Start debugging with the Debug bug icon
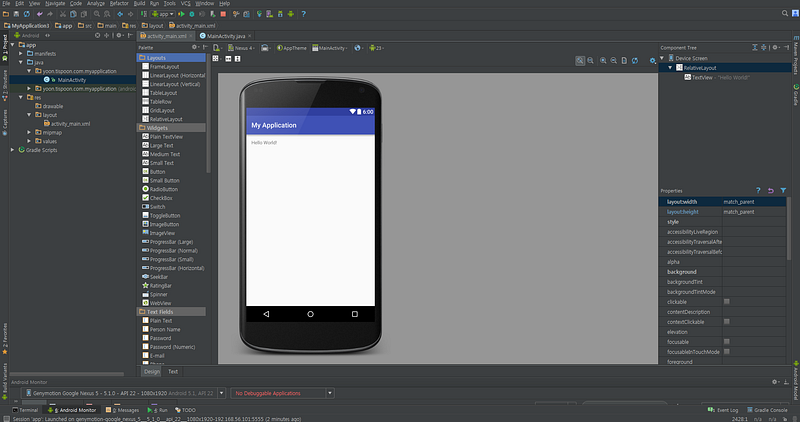 coord(192,14)
